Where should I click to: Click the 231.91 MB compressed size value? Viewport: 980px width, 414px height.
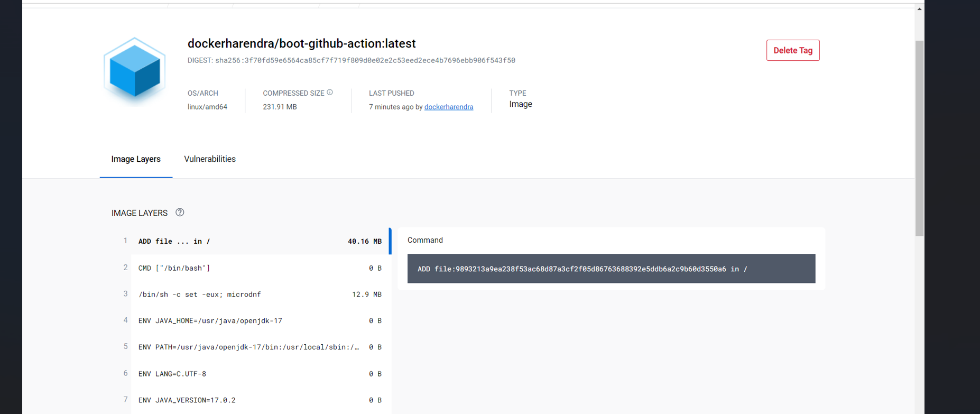280,107
